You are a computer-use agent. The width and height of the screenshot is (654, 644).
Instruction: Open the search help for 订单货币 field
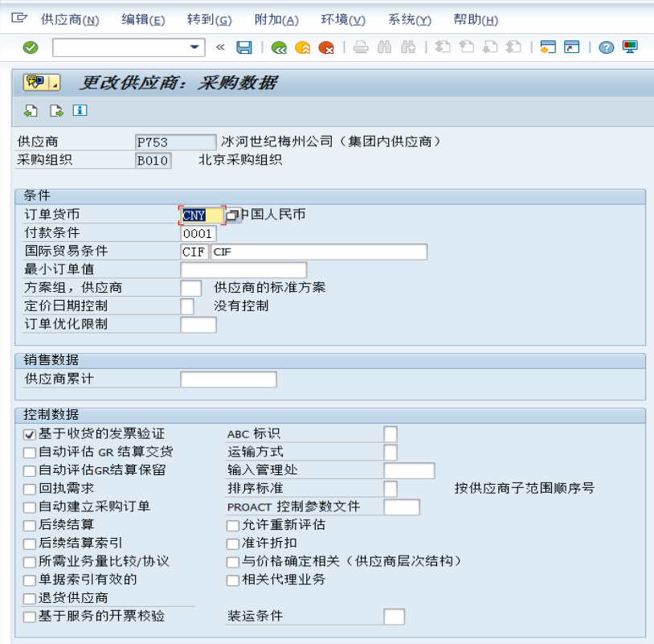pos(232,215)
